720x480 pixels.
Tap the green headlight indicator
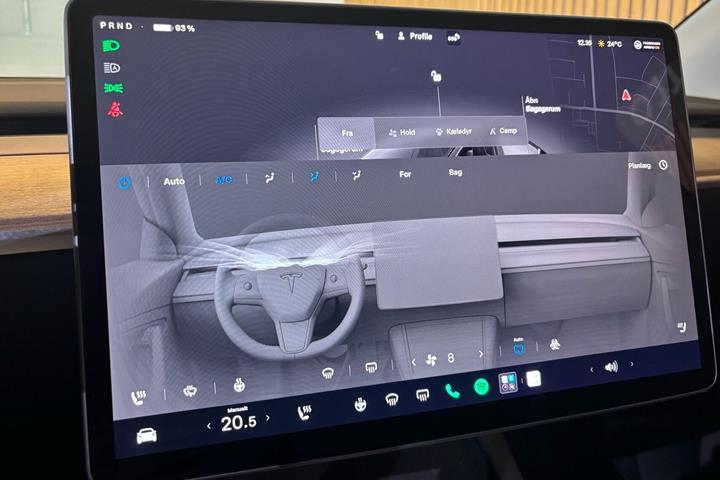point(111,46)
